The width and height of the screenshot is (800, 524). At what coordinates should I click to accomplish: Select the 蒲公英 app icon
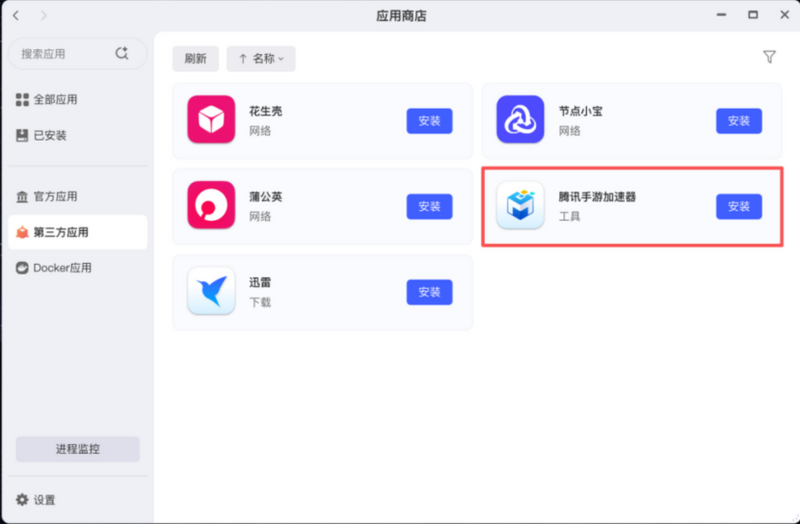pos(211,205)
